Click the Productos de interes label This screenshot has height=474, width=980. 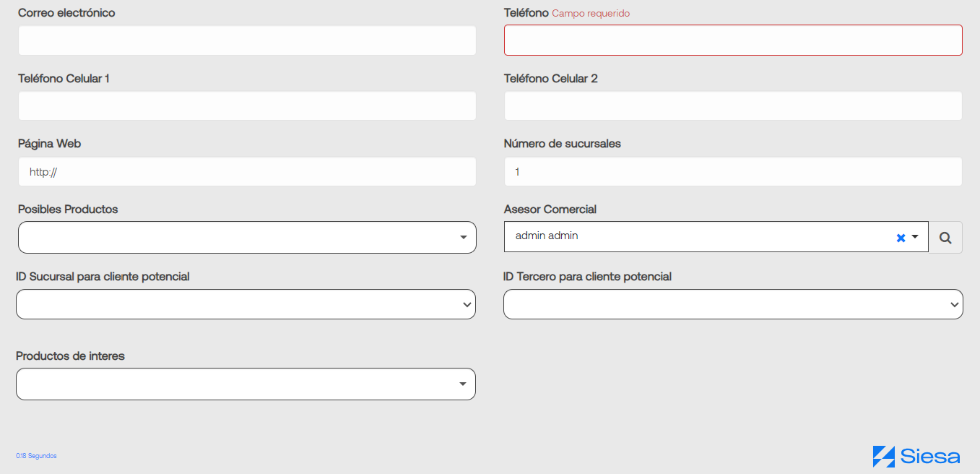[x=70, y=355]
